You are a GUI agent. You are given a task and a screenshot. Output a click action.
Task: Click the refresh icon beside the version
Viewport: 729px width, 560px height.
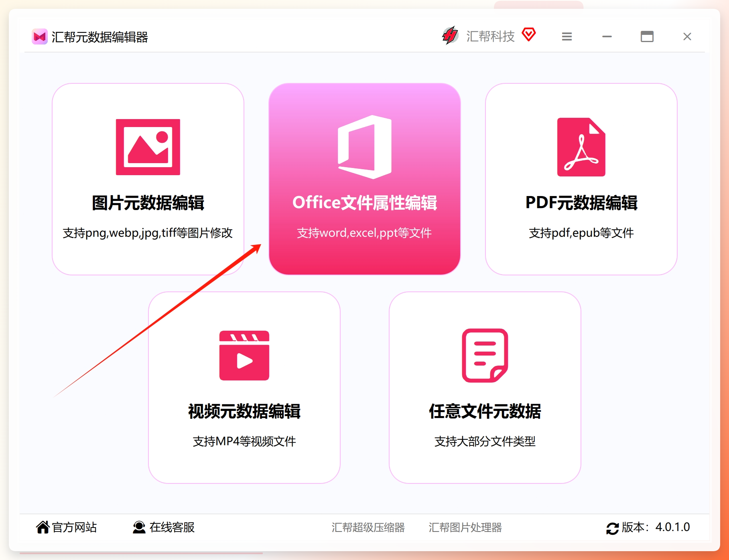[x=613, y=528]
